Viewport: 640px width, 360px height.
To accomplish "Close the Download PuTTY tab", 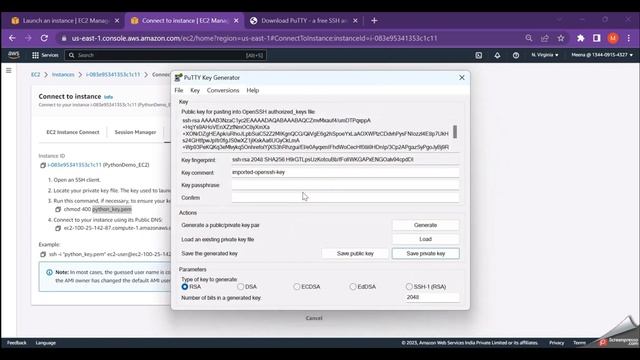I will click(x=355, y=20).
